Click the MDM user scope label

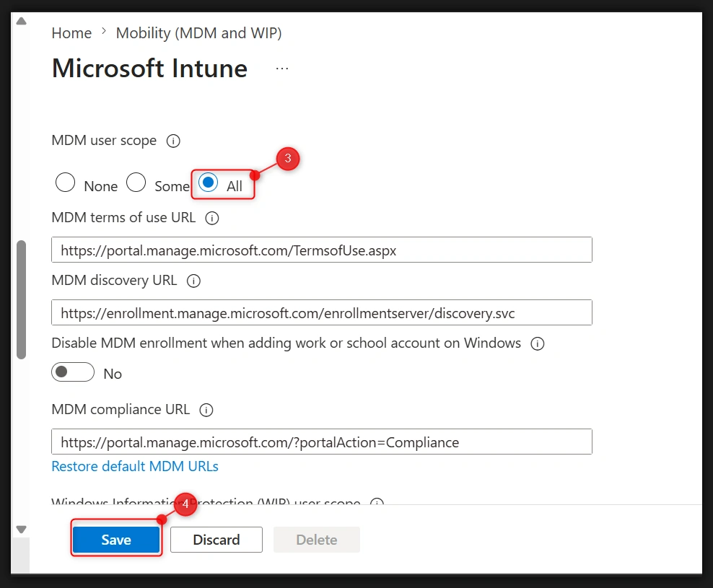[104, 141]
